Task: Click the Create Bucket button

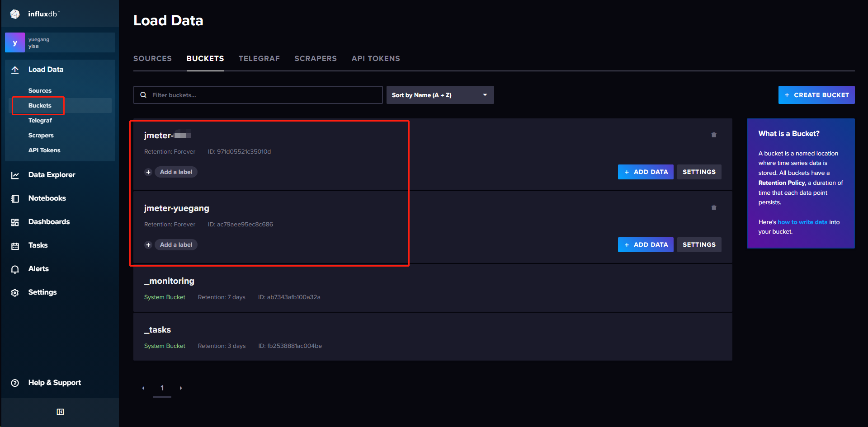Action: (816, 95)
